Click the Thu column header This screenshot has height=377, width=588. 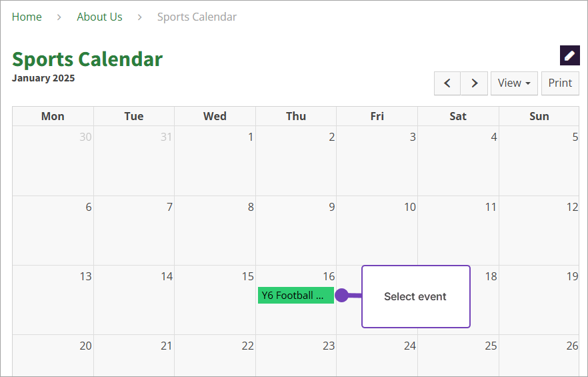click(x=296, y=116)
